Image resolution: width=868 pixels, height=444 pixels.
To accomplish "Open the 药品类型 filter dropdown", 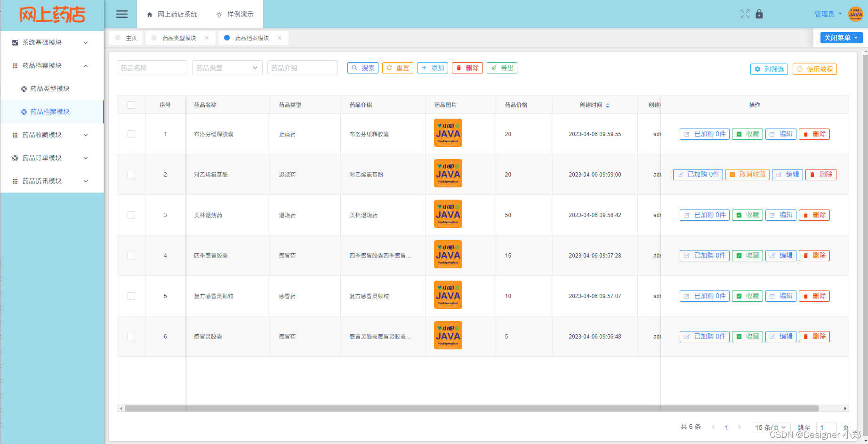I will click(227, 68).
